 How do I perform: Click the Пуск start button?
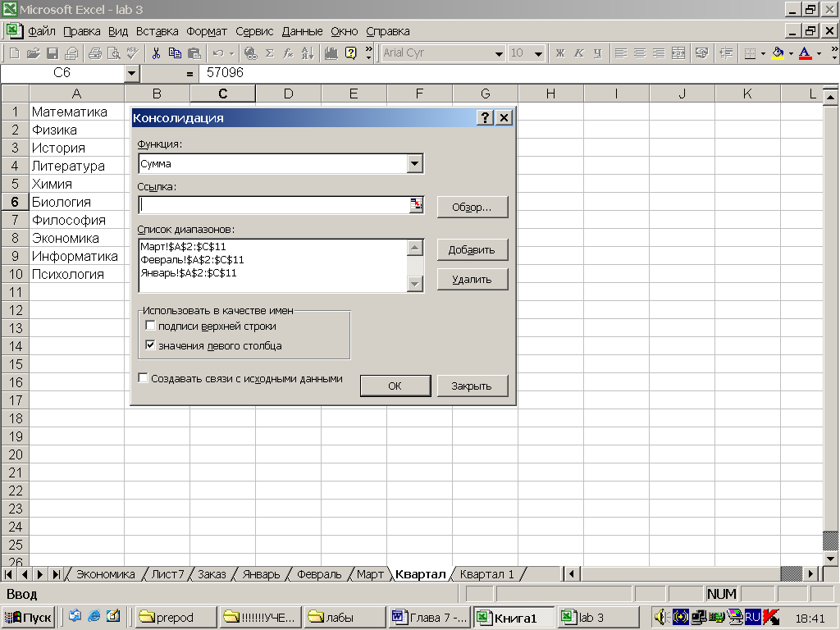(28, 618)
